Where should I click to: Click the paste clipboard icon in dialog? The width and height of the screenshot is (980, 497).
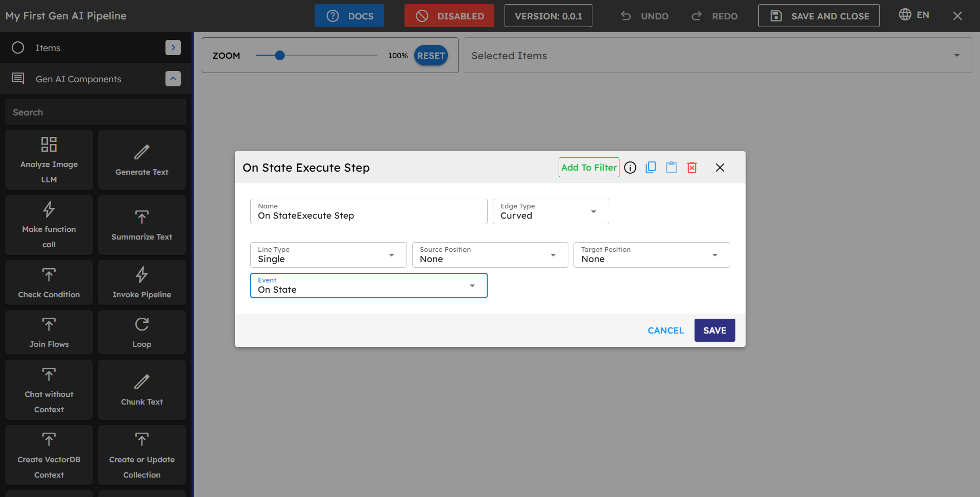pyautogui.click(x=671, y=168)
